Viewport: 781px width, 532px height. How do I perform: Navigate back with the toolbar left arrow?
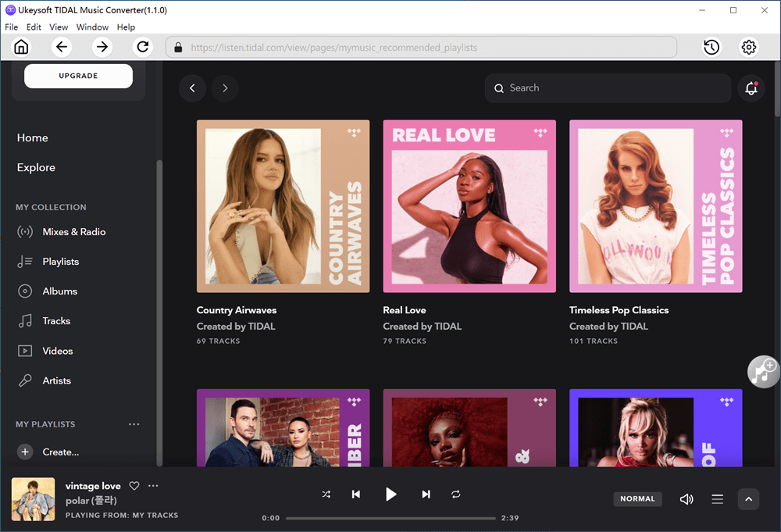62,48
